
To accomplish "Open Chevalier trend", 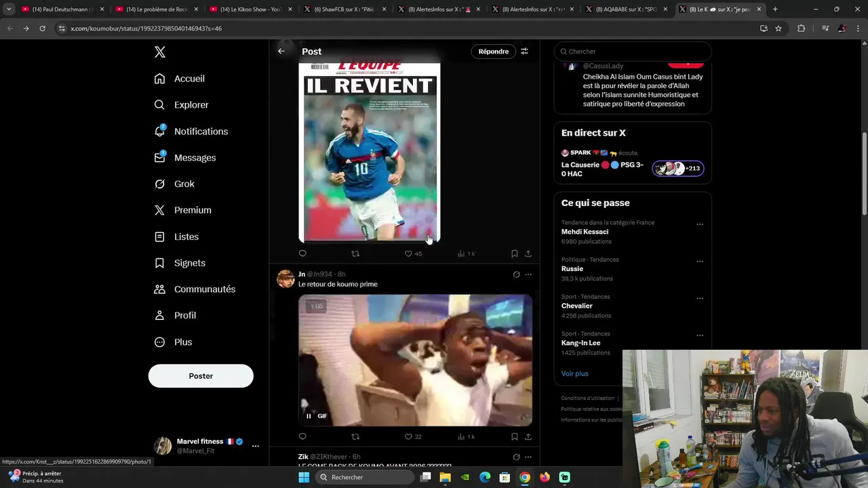I will point(577,306).
